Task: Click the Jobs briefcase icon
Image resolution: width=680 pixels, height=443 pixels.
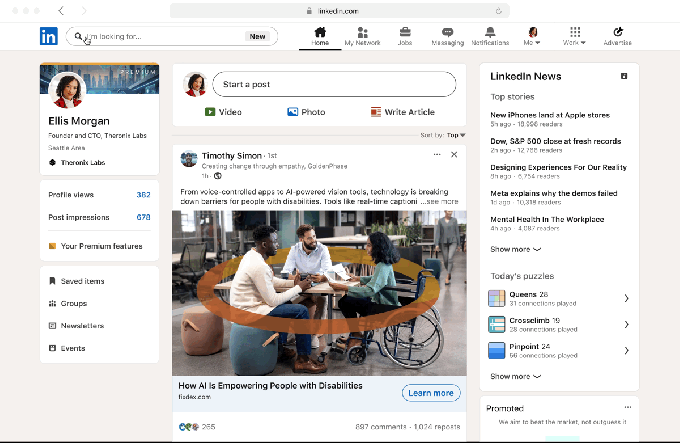Action: [404, 33]
